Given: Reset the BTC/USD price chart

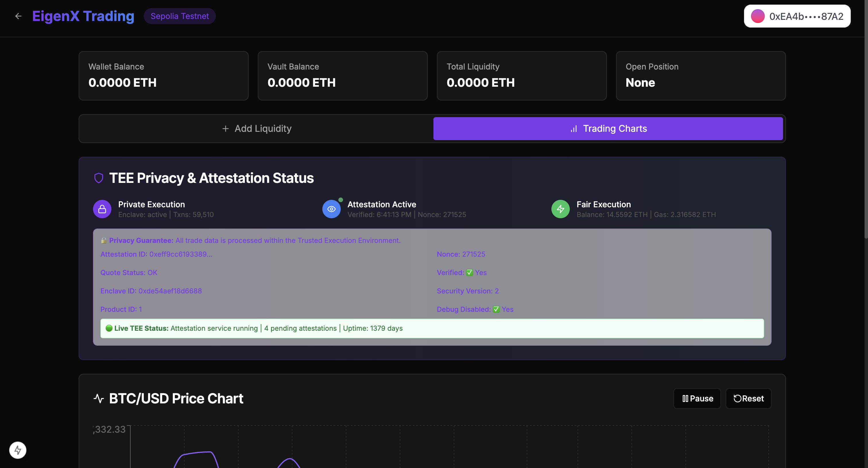Looking at the screenshot, I should 748,399.
